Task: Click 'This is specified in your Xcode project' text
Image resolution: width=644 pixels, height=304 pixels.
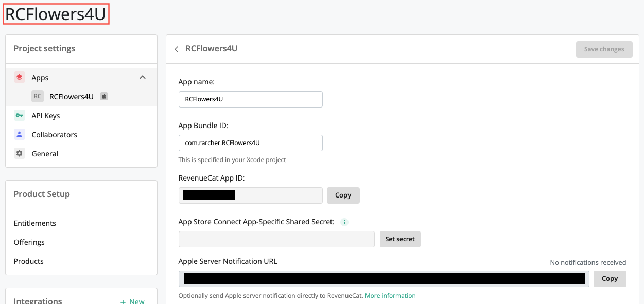Action: [x=232, y=160]
